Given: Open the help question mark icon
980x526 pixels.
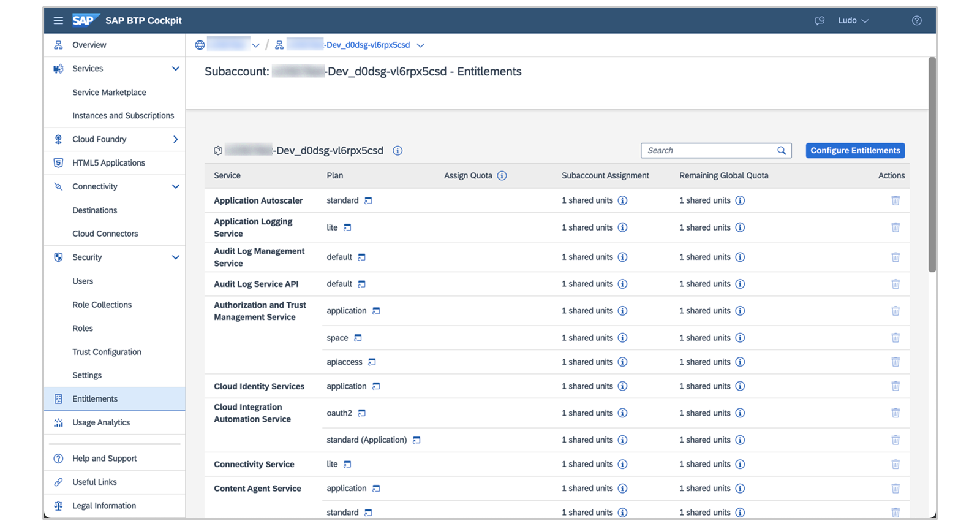Looking at the screenshot, I should [x=916, y=20].
